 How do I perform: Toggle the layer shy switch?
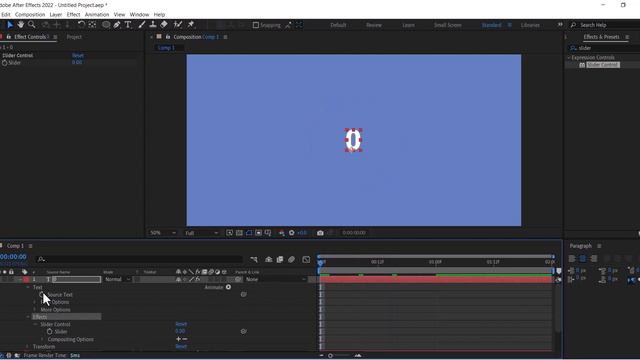tap(178, 279)
